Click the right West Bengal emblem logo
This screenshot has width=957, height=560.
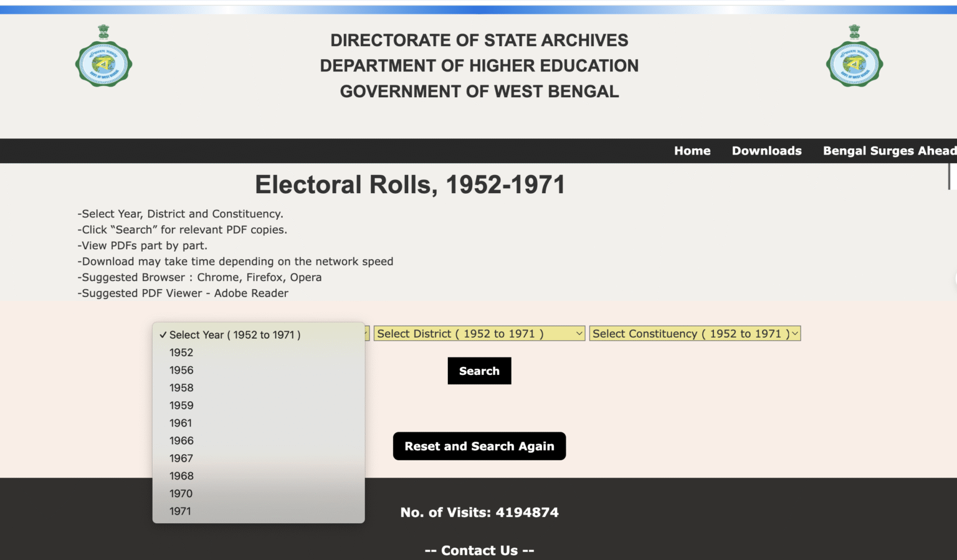click(854, 57)
